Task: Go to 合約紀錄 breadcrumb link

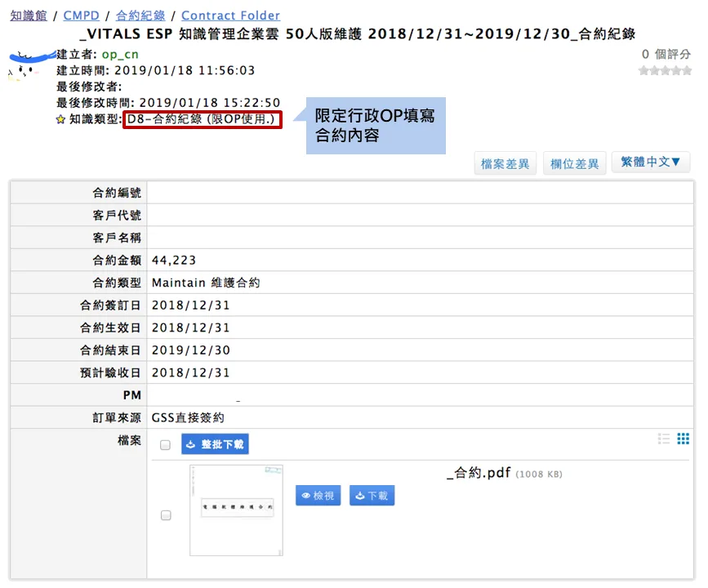Action: point(140,16)
